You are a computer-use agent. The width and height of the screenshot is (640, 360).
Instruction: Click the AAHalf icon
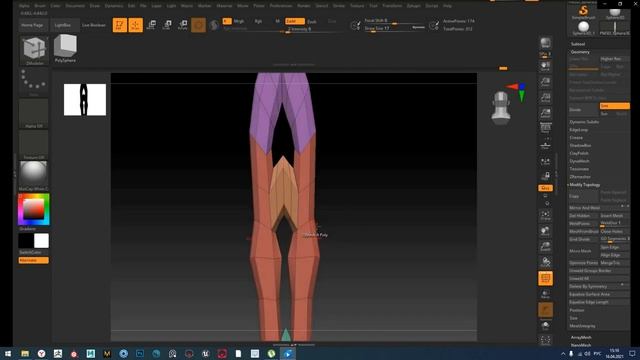[x=545, y=113]
